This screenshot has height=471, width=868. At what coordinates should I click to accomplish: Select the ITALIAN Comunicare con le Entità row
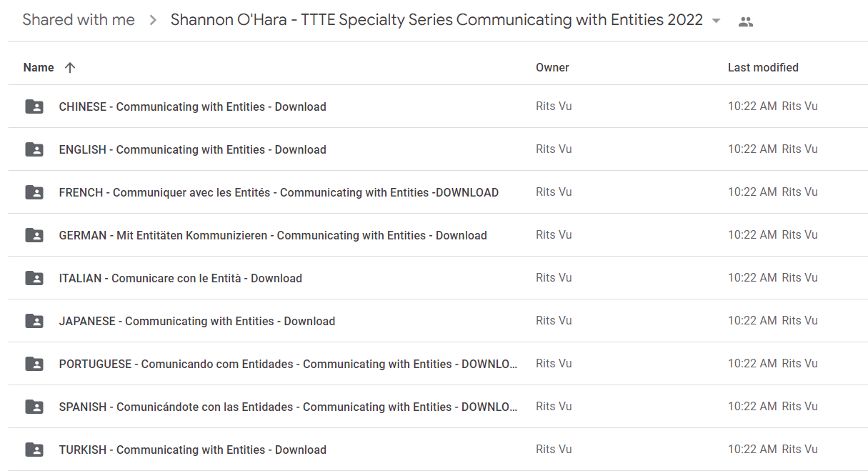click(x=438, y=278)
